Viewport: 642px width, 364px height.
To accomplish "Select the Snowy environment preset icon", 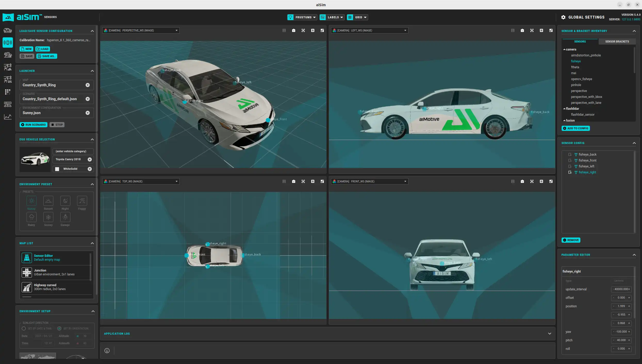I will tap(48, 217).
